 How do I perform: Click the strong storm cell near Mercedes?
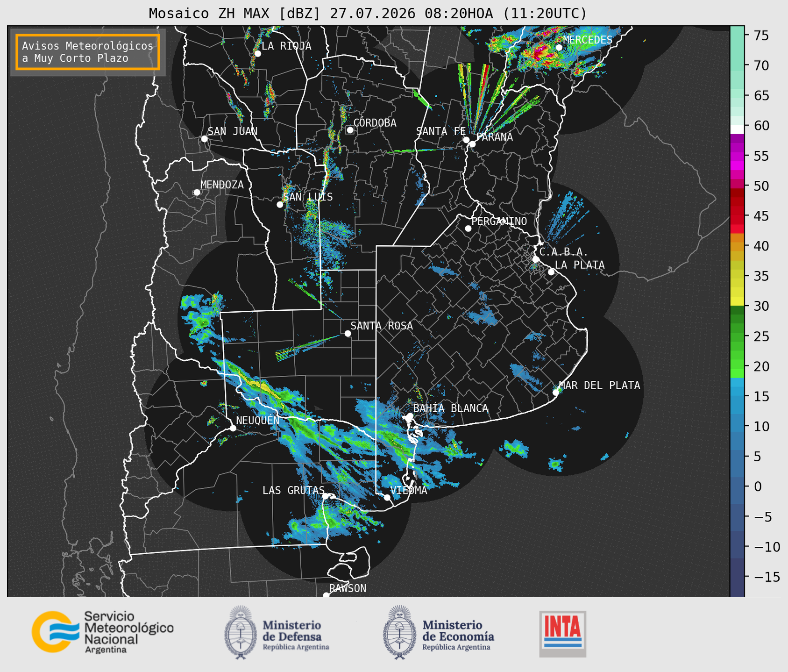pyautogui.click(x=541, y=52)
